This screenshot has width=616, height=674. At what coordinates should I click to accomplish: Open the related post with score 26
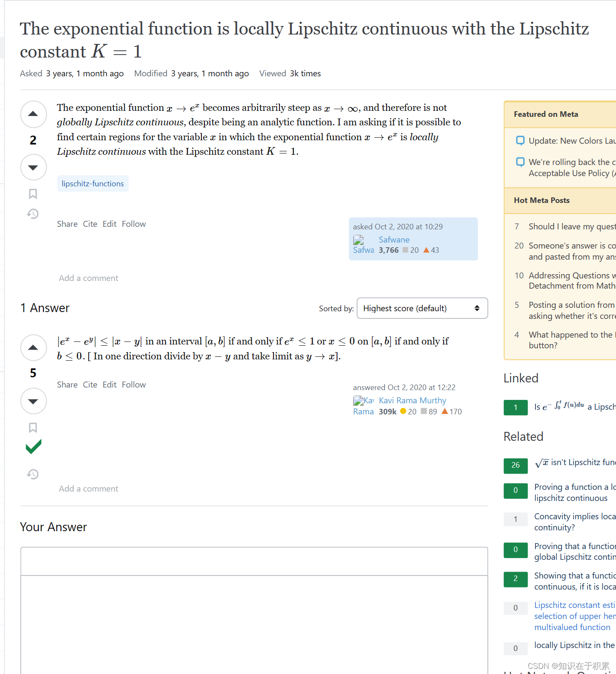574,463
